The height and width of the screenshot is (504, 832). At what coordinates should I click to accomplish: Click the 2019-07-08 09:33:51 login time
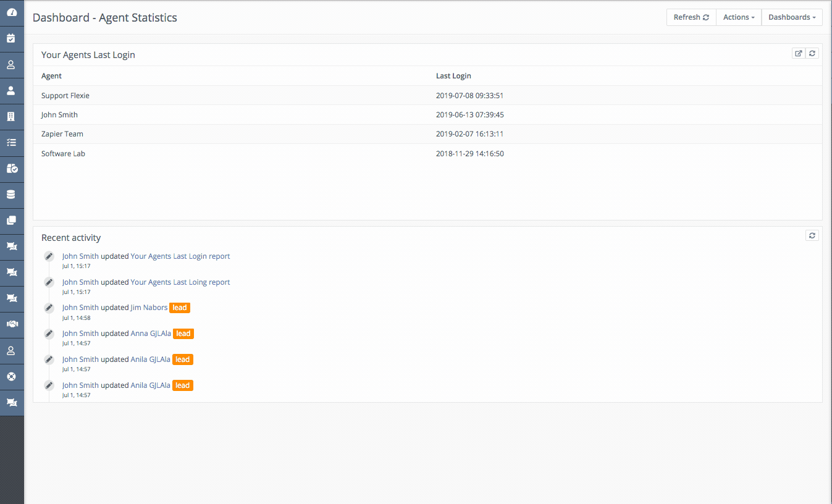click(470, 96)
